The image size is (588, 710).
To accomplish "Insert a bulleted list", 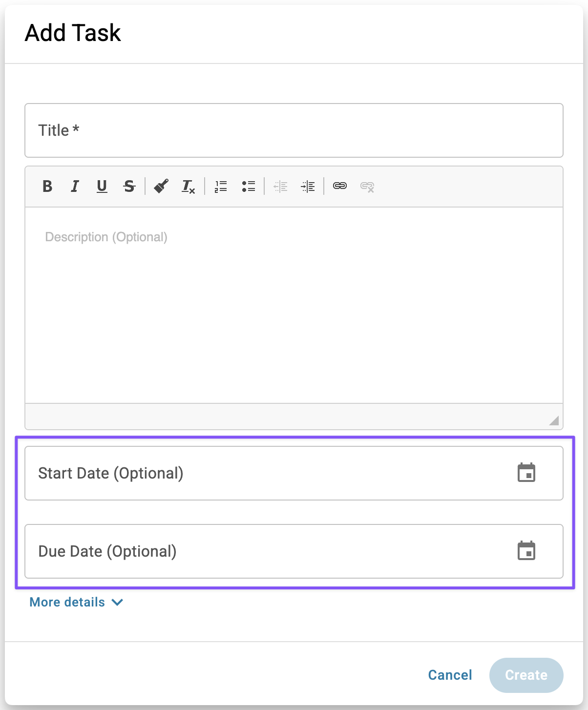I will (248, 186).
